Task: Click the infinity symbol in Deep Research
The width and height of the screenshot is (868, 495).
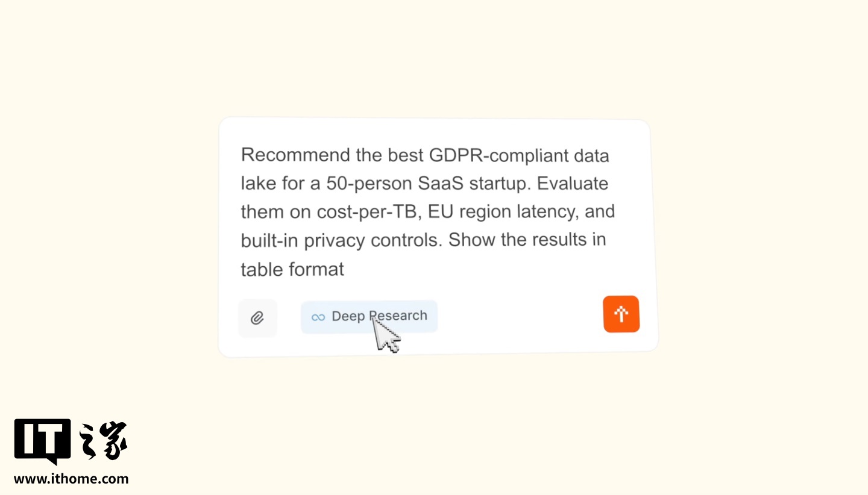Action: click(x=318, y=317)
